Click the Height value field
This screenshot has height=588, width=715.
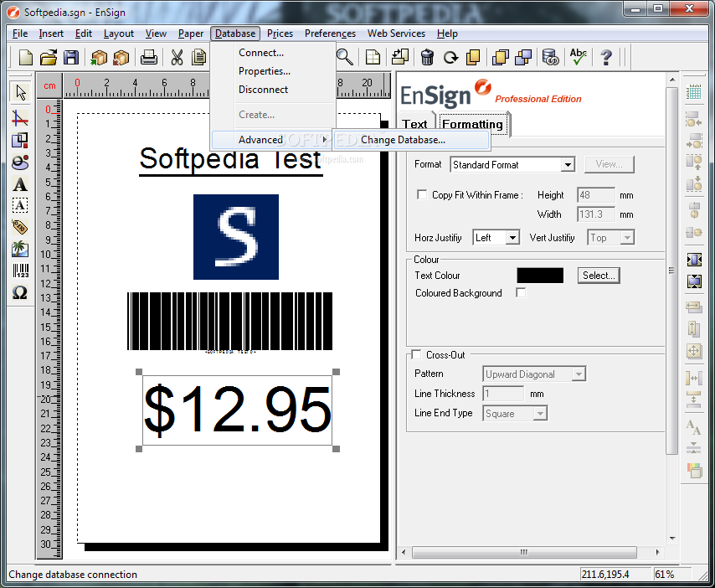coord(596,195)
